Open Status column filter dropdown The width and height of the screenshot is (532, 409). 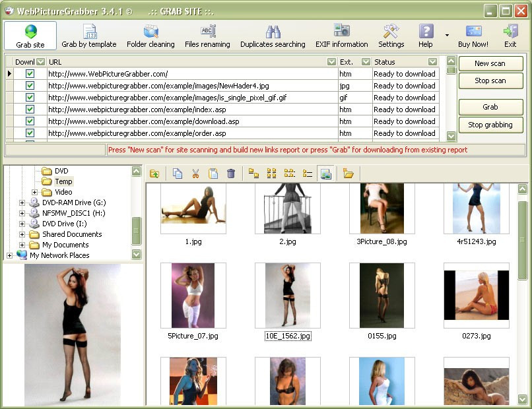[x=432, y=62]
